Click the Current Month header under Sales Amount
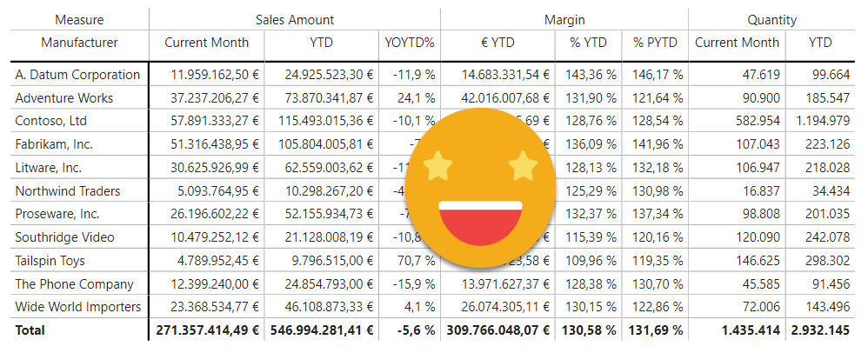This screenshot has width=868, height=353. [x=207, y=42]
